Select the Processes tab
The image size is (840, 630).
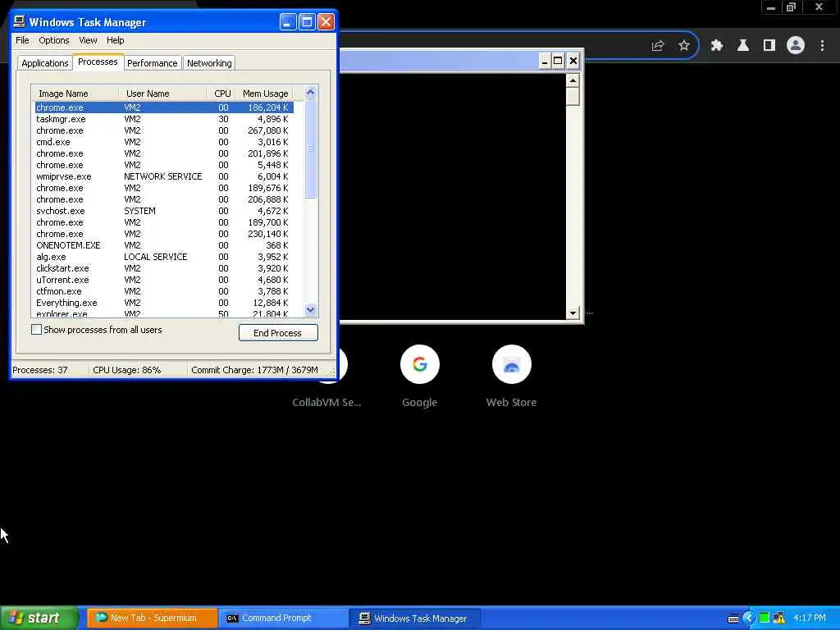click(98, 62)
